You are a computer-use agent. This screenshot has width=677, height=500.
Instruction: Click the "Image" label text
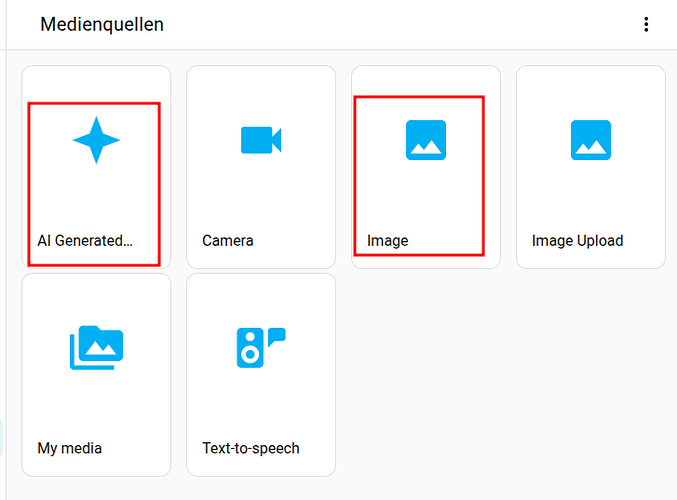coord(388,241)
